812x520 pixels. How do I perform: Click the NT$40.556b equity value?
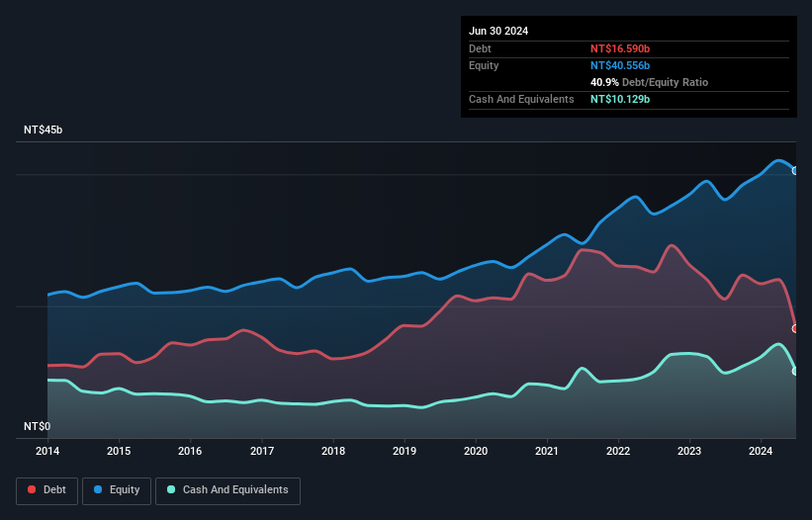[620, 65]
